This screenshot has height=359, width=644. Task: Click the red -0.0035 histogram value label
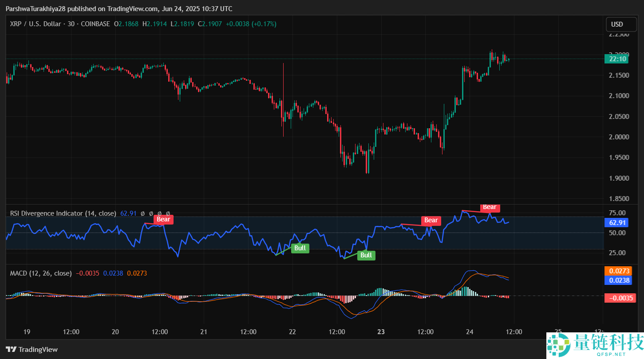click(x=617, y=298)
